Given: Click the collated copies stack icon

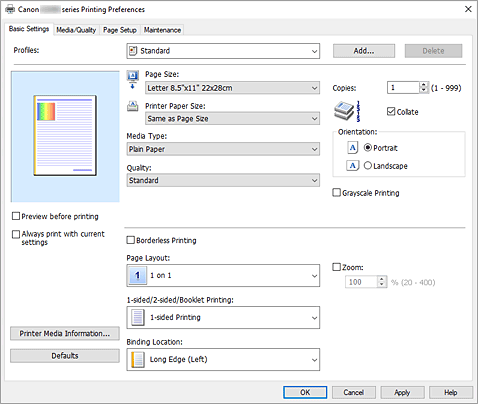Looking at the screenshot, I should coord(347,111).
